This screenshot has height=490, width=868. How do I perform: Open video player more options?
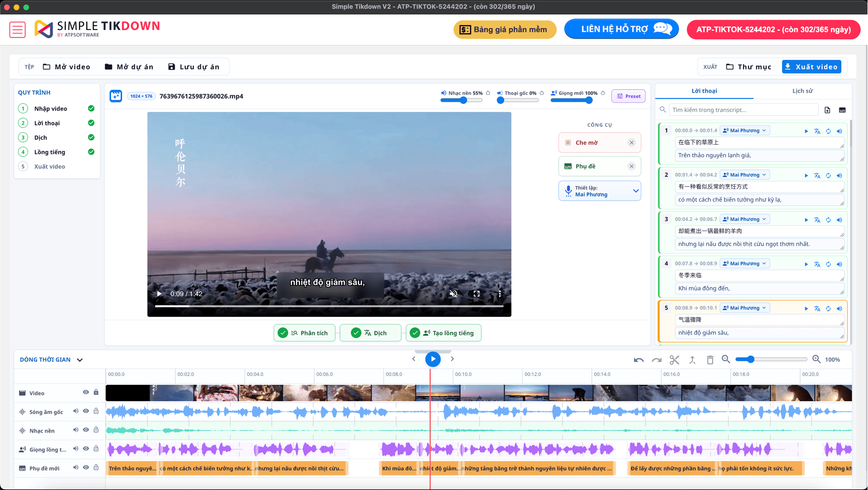(x=500, y=294)
